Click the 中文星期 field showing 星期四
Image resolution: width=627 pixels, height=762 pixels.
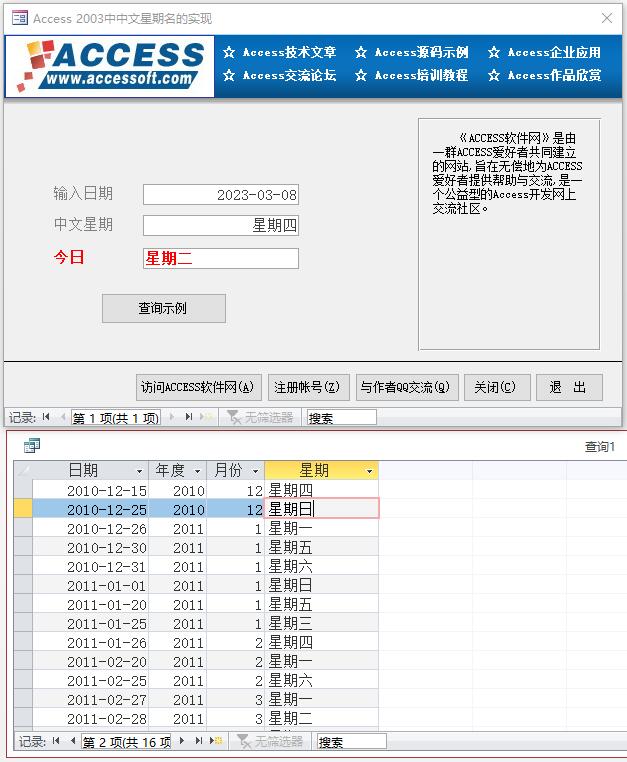pos(221,225)
